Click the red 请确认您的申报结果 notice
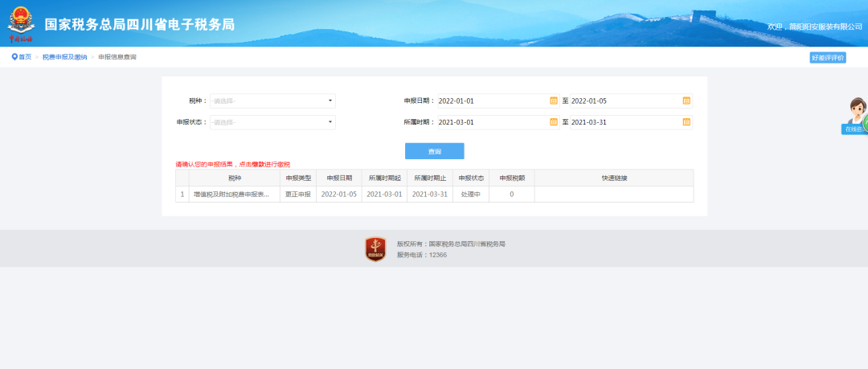The image size is (868, 369). click(x=233, y=165)
